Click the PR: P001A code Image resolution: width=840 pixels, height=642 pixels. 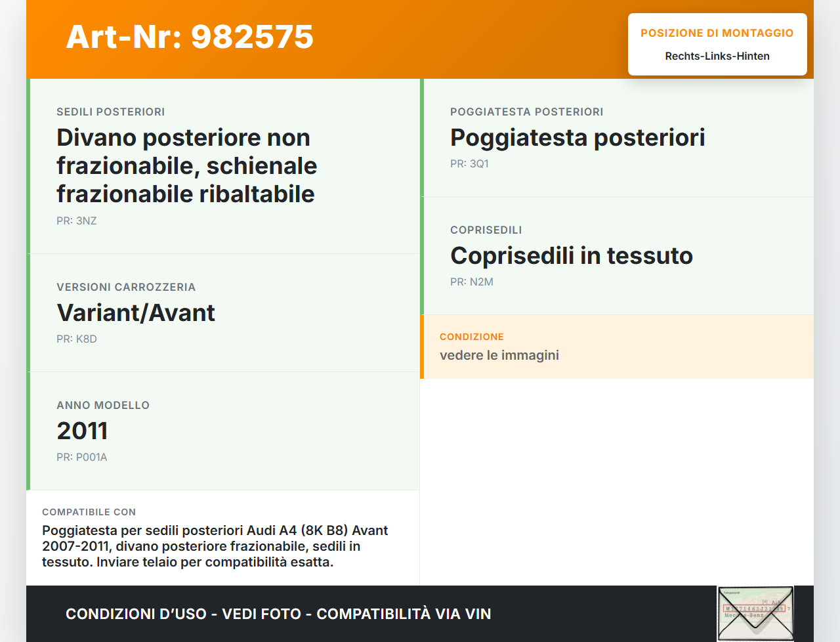pos(82,457)
